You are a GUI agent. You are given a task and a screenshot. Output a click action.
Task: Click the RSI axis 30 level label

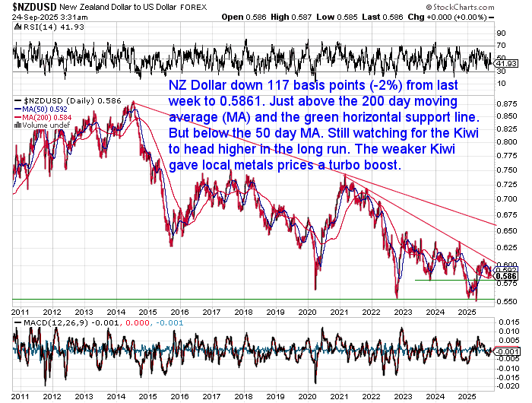pos(501,71)
